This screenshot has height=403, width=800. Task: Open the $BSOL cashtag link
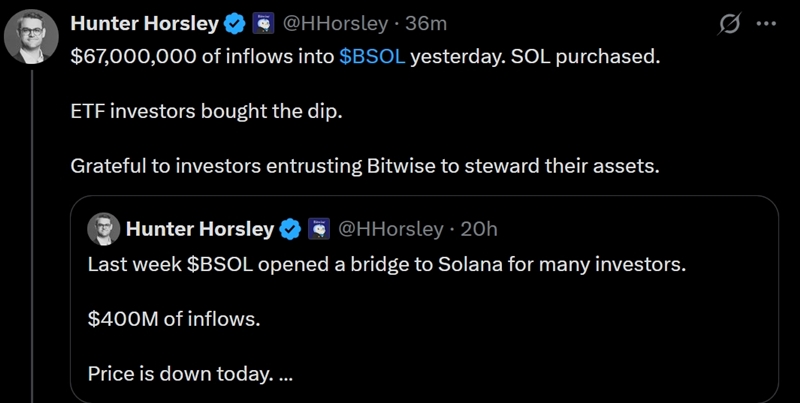tap(372, 57)
